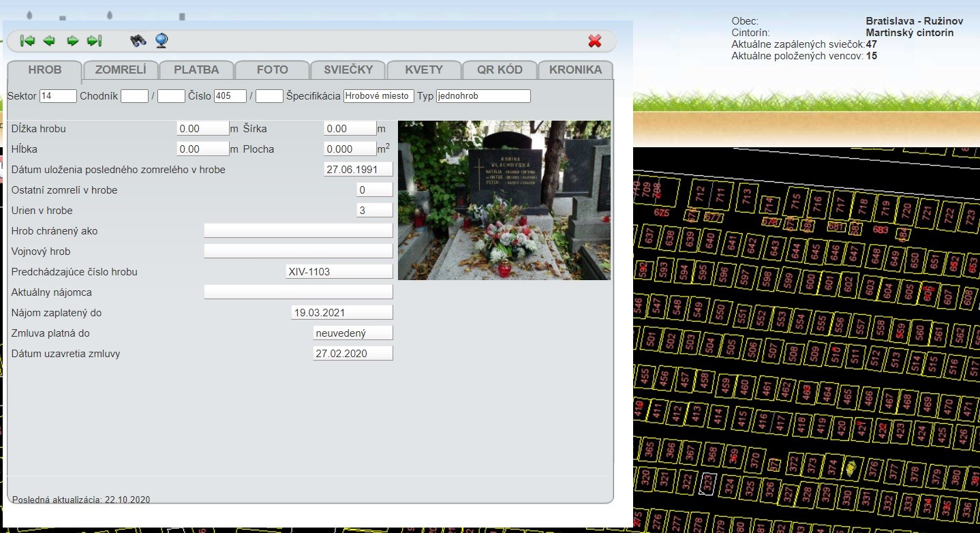Open the QR KÓD tab
Image resolution: width=980 pixels, height=533 pixels.
500,70
